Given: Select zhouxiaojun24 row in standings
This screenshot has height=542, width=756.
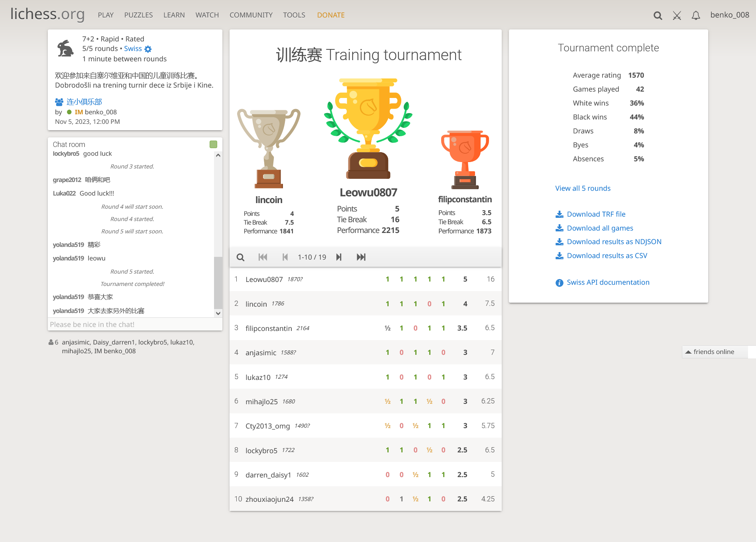Looking at the screenshot, I should click(x=365, y=499).
